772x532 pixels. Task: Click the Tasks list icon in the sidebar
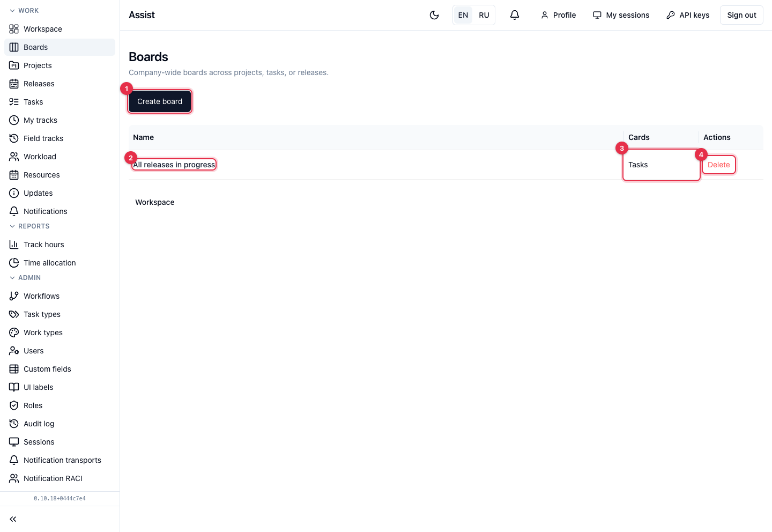14,102
